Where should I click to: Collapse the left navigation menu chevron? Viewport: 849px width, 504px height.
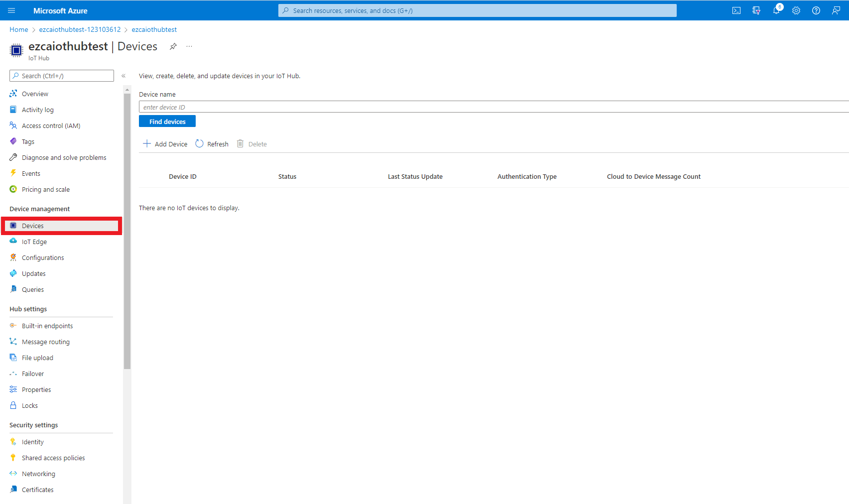(123, 76)
